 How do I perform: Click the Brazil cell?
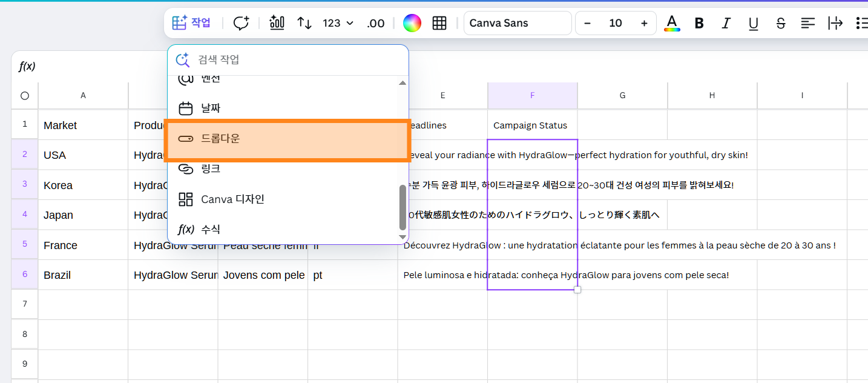[83, 275]
